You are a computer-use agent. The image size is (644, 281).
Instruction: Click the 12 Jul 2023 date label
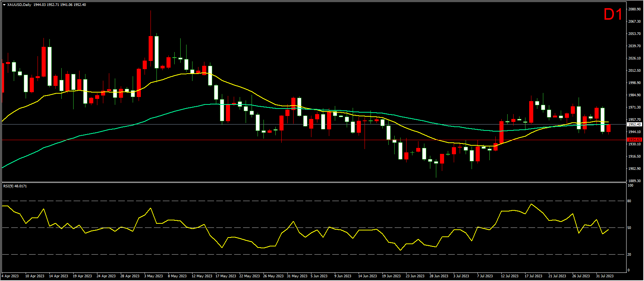click(509, 276)
